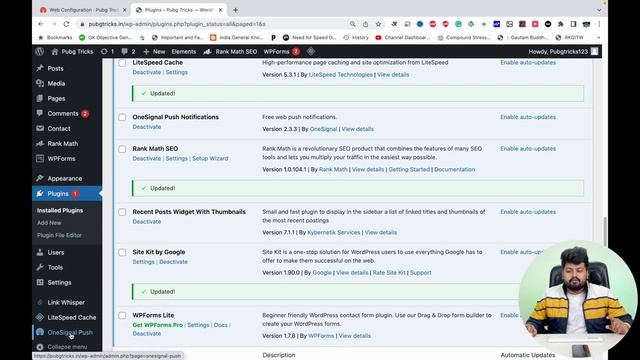640x360 pixels.
Task: Open Settings in the sidebar
Action: [59, 282]
